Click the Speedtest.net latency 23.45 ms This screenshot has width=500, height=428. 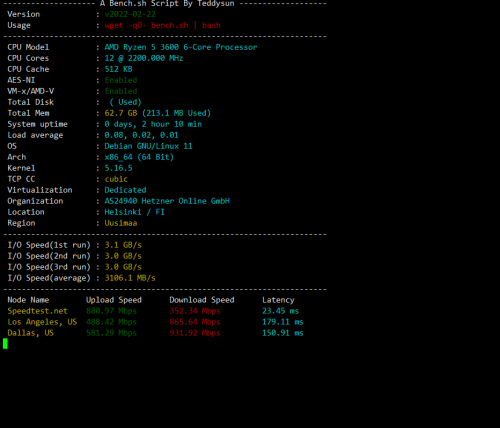(x=280, y=311)
